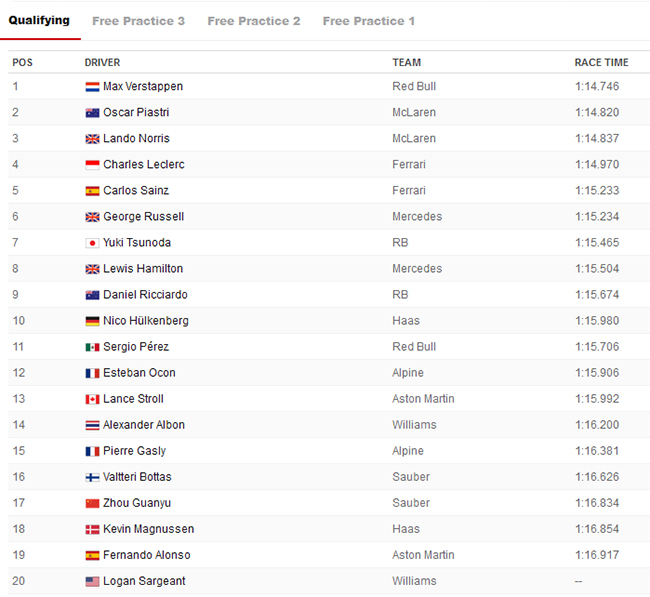
Task: Click the Finnish flag beside Valtteri Bottas
Action: point(92,477)
